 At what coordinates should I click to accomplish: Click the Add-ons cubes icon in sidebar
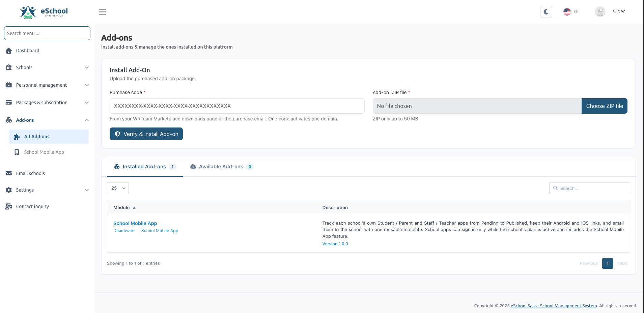click(9, 120)
